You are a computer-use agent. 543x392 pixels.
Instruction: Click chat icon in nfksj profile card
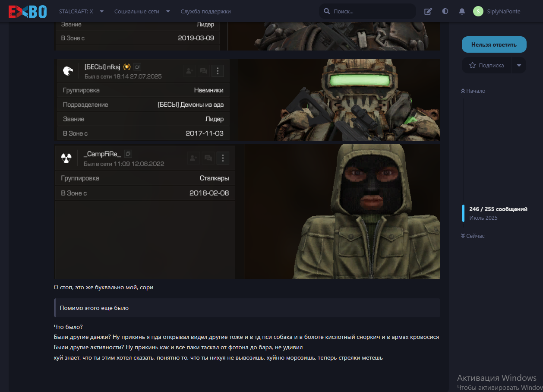tap(203, 71)
